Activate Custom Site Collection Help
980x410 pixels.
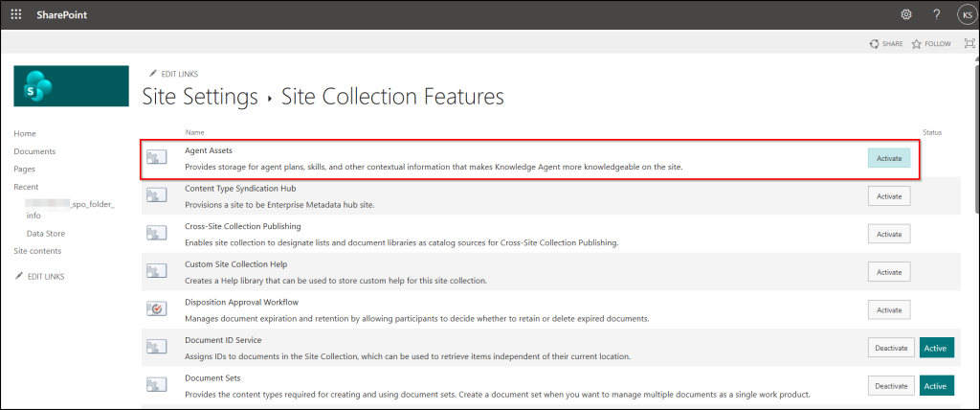coord(889,272)
